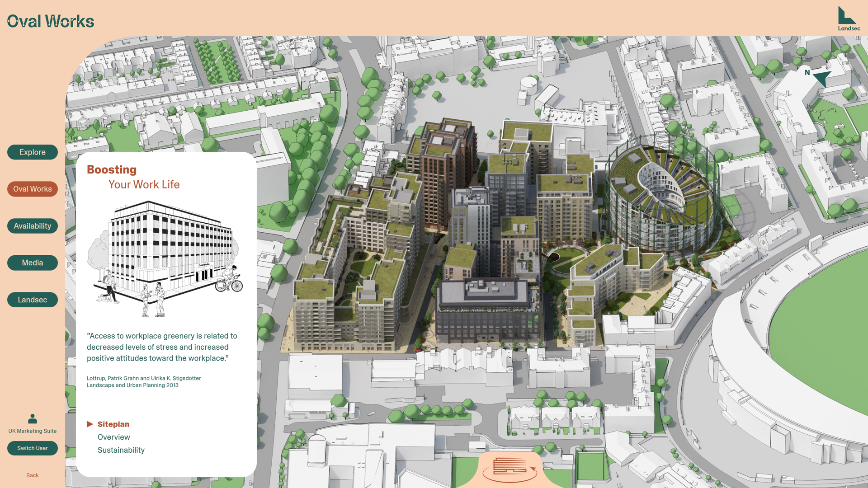Click the user profile icon
868x488 pixels.
[33, 419]
